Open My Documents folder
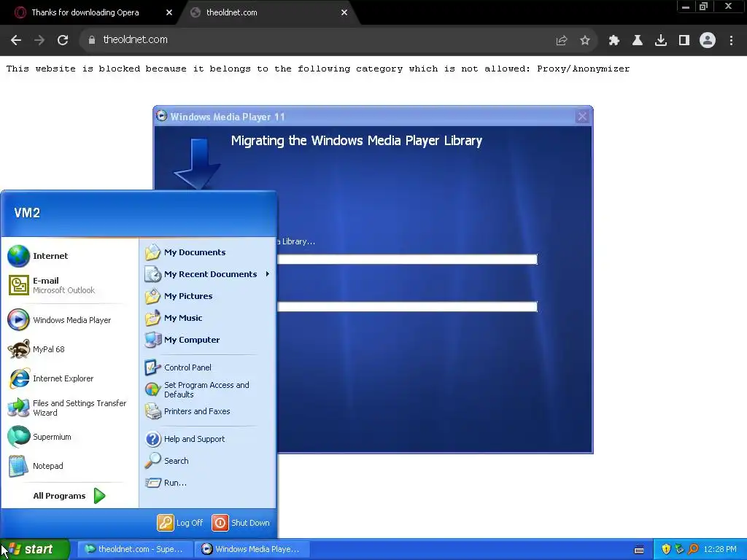Screen dimensions: 747x560 click(208, 252)
